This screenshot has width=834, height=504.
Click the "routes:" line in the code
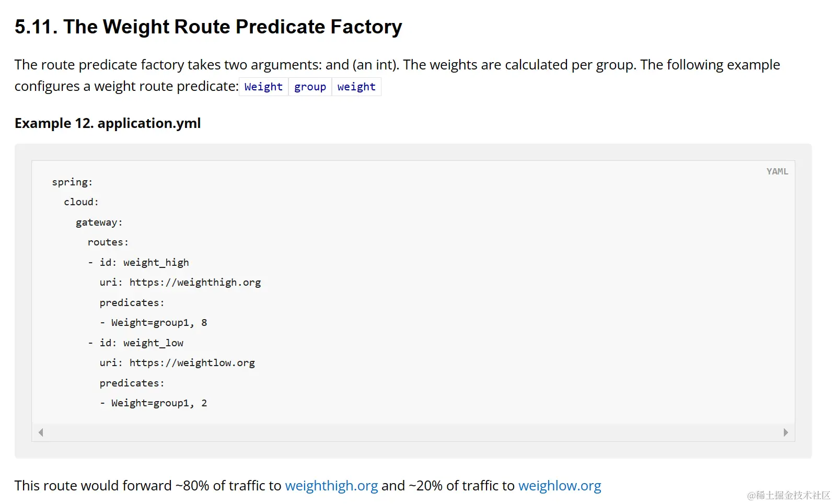point(108,242)
